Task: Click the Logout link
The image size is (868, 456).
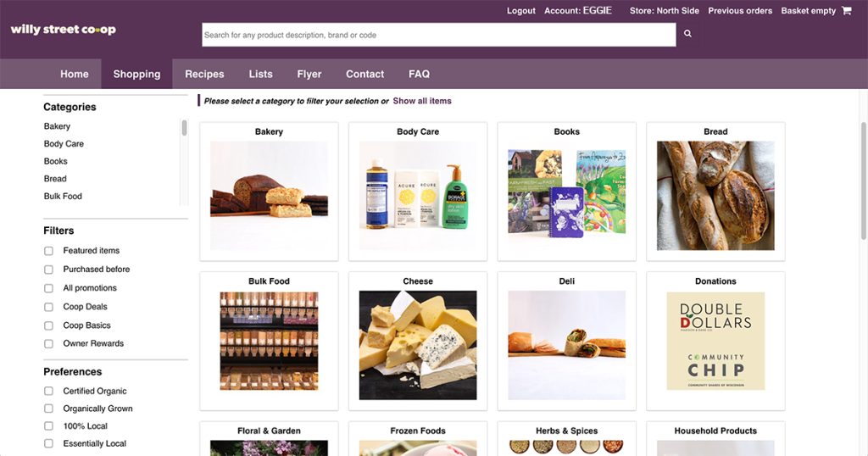Action: point(521,10)
